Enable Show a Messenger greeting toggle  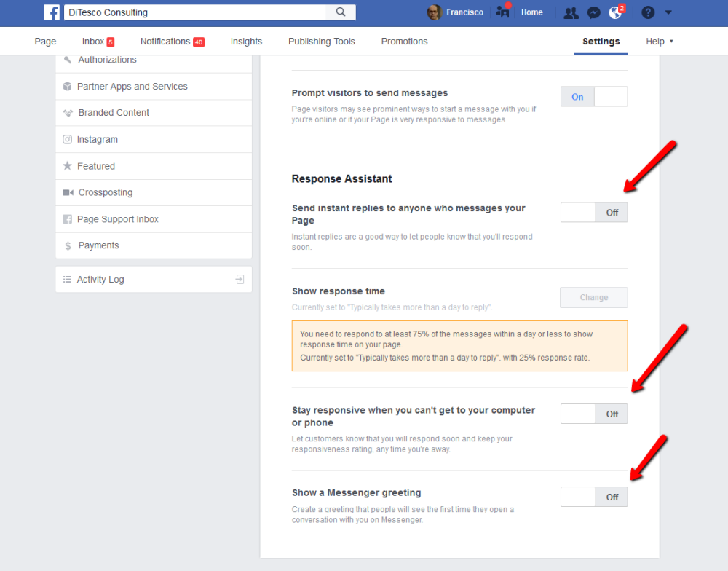594,497
